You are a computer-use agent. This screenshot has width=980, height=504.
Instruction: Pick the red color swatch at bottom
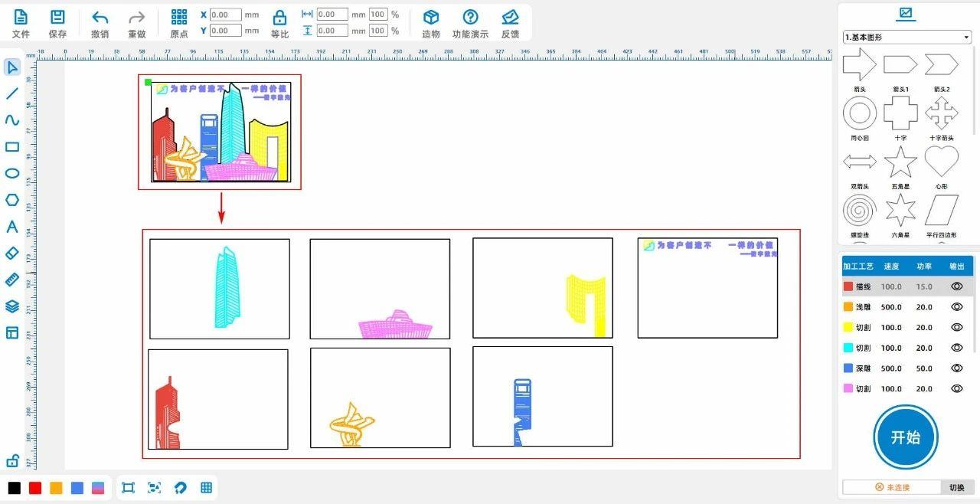coord(35,488)
